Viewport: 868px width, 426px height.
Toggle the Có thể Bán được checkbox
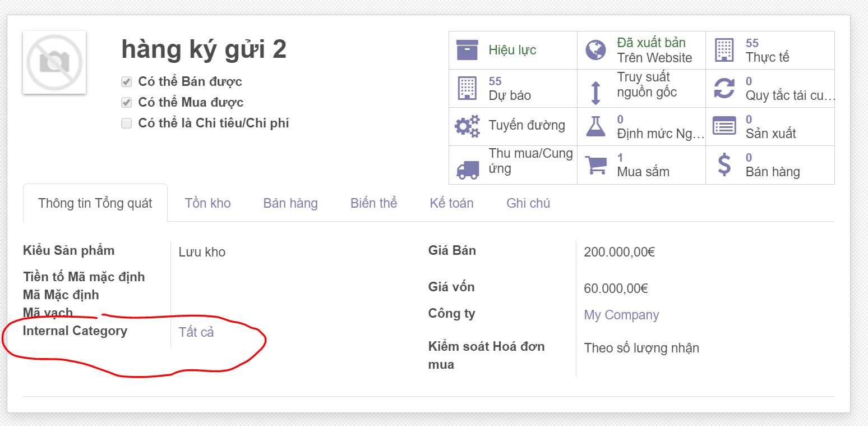click(126, 82)
